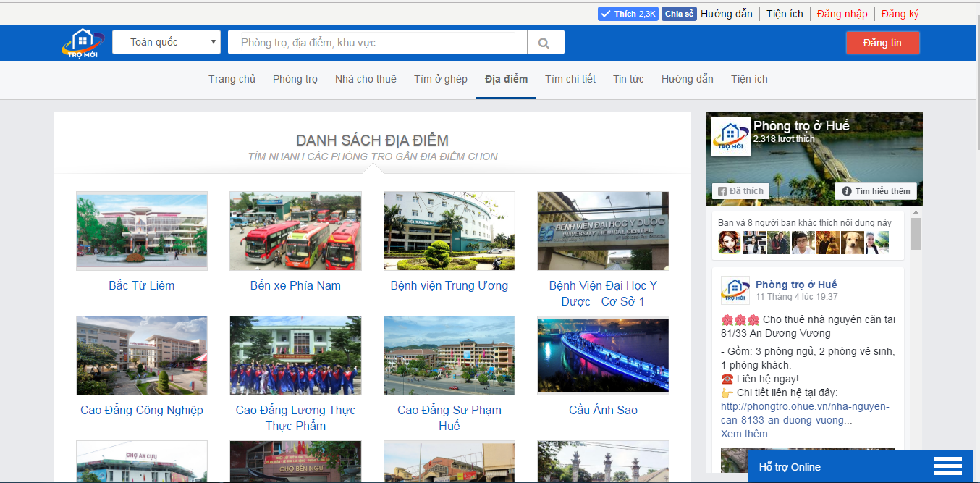
Task: Open Hướng dẫn in the main navigation bar
Action: [x=688, y=79]
